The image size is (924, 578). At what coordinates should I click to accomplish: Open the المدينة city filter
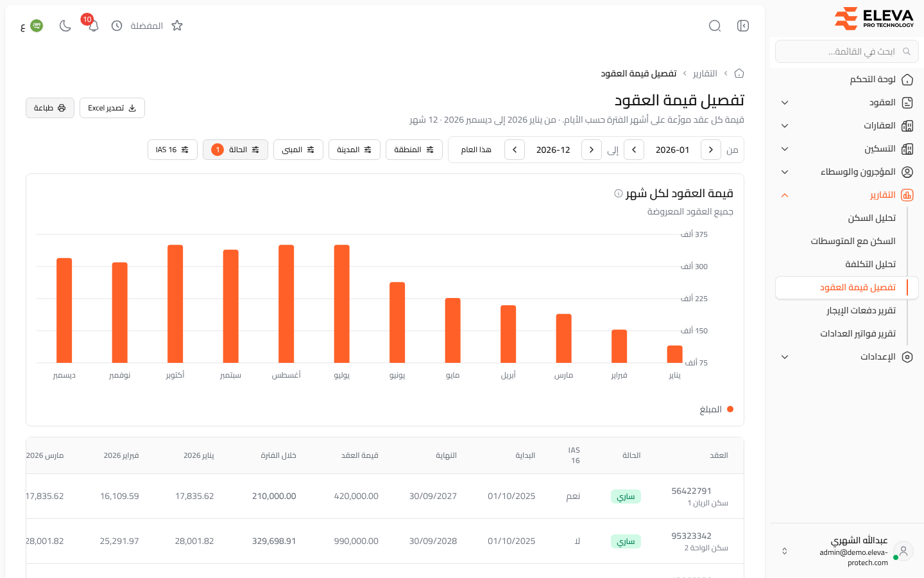tap(354, 150)
